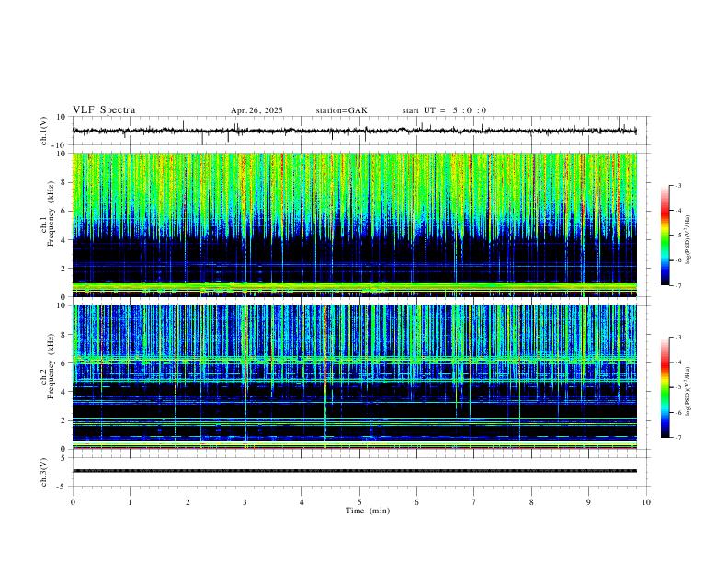Click the "-3" label on upper color bar
Viewport: 728px width, 563px height.
pyautogui.click(x=677, y=185)
